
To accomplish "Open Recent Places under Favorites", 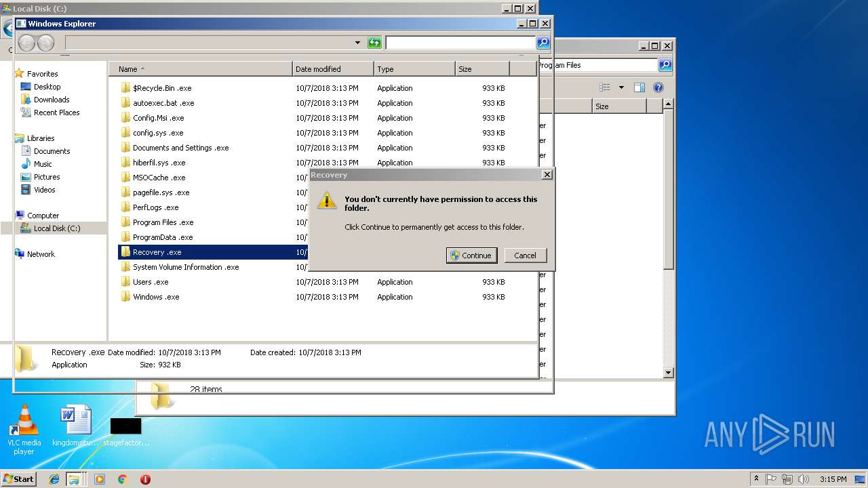I will pyautogui.click(x=56, y=113).
